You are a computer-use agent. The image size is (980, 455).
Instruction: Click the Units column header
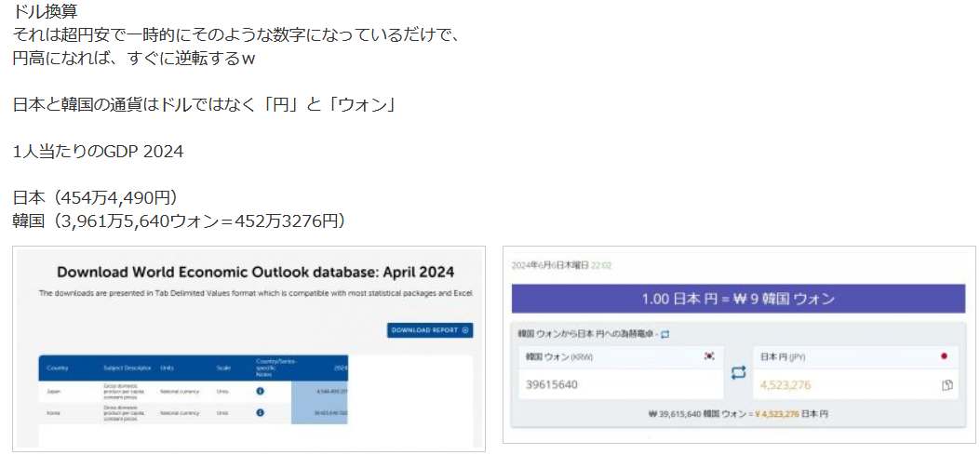coord(168,368)
